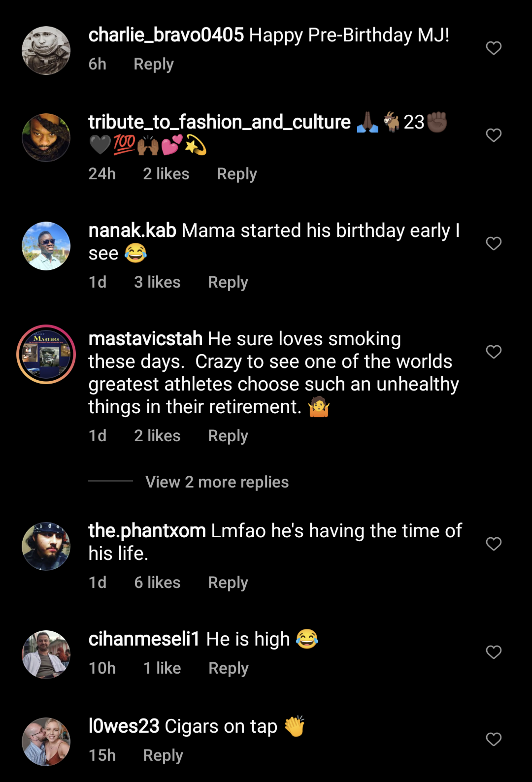Image resolution: width=532 pixels, height=782 pixels.
Task: View nanak.kab's profile avatar
Action: coord(46,246)
